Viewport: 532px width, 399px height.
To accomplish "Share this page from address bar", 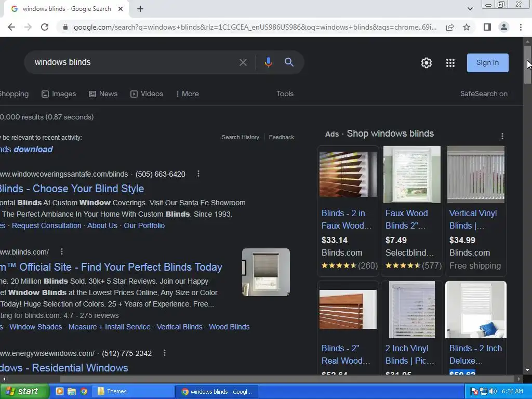I will pos(450,27).
